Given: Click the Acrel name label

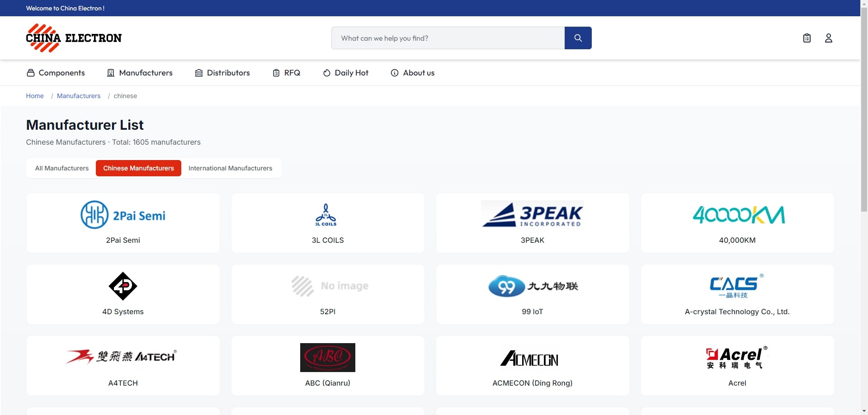Looking at the screenshot, I should click(x=737, y=383).
